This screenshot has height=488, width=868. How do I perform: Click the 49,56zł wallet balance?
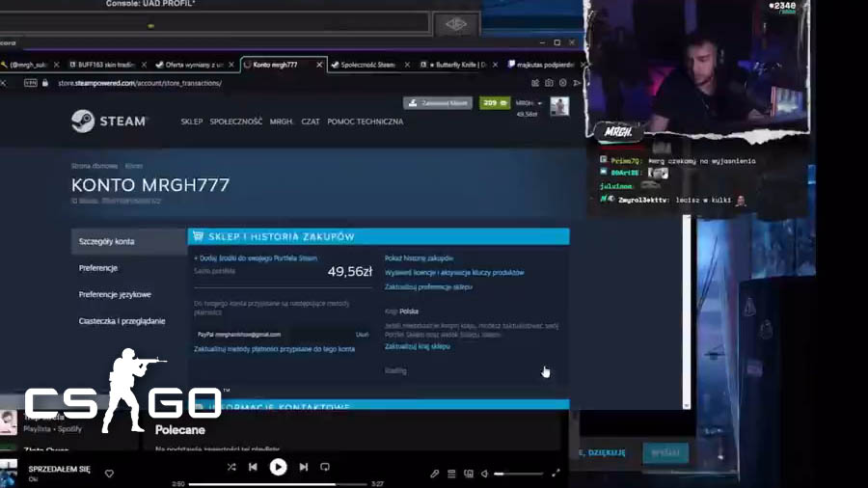pyautogui.click(x=350, y=272)
